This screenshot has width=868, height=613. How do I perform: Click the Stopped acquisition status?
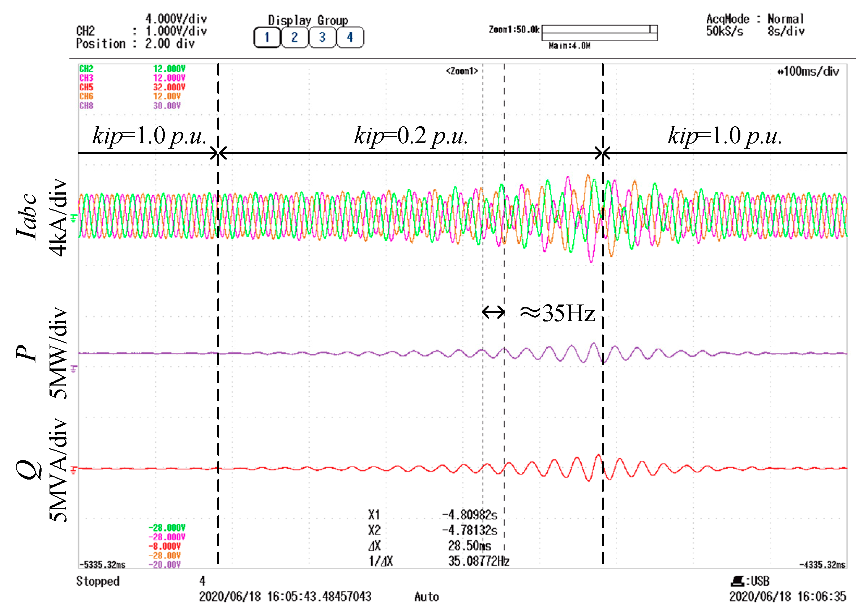point(98,581)
